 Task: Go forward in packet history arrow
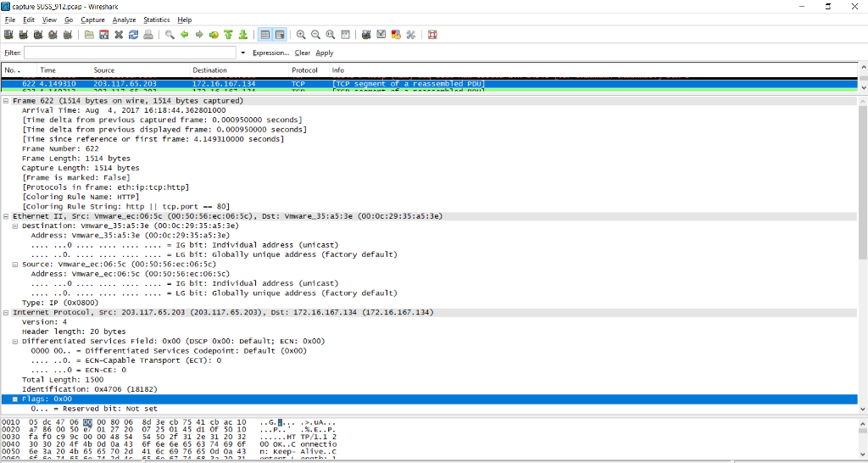199,34
